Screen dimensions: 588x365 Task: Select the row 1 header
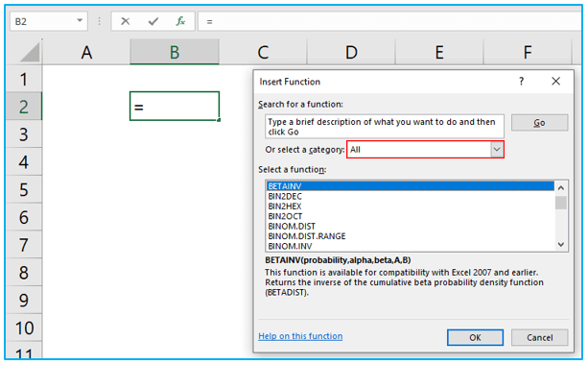tap(24, 79)
